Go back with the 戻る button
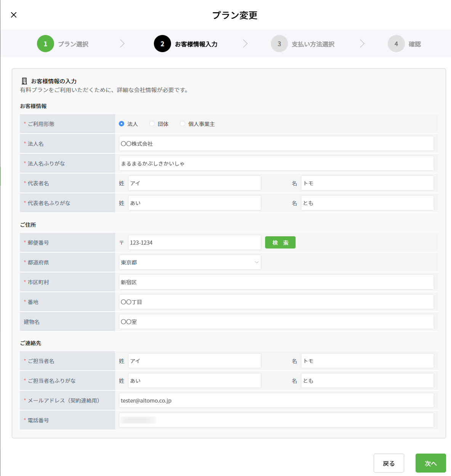 tap(389, 463)
